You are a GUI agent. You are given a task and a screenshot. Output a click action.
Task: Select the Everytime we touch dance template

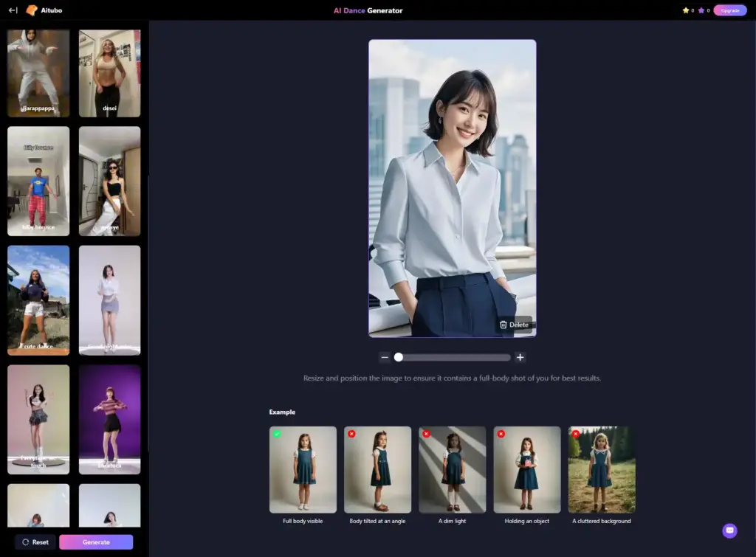(38, 419)
